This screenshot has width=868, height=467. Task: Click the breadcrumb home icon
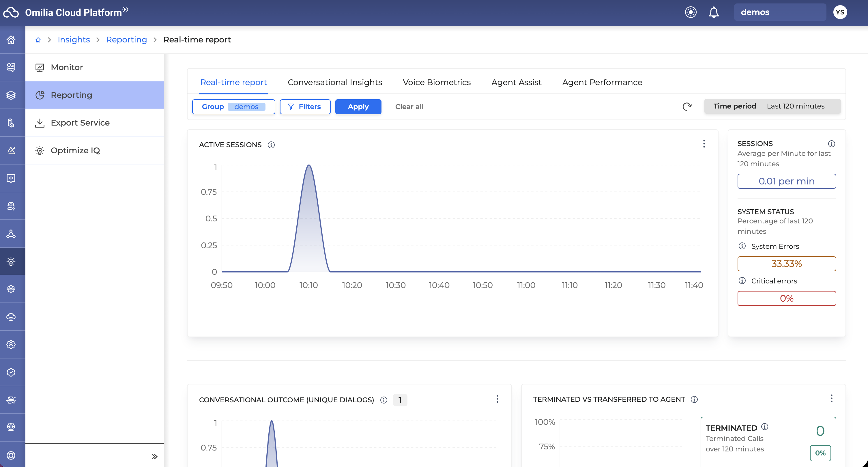click(x=38, y=40)
